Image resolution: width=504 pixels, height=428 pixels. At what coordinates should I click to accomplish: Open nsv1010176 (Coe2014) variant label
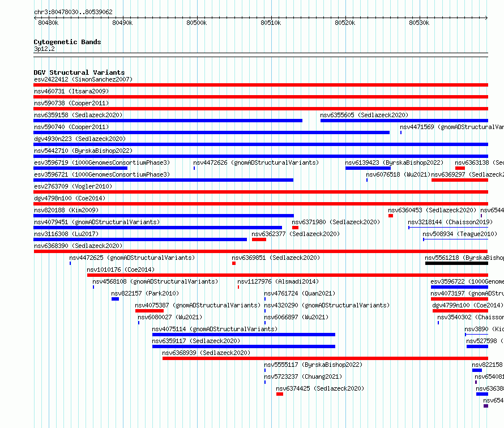(x=121, y=269)
